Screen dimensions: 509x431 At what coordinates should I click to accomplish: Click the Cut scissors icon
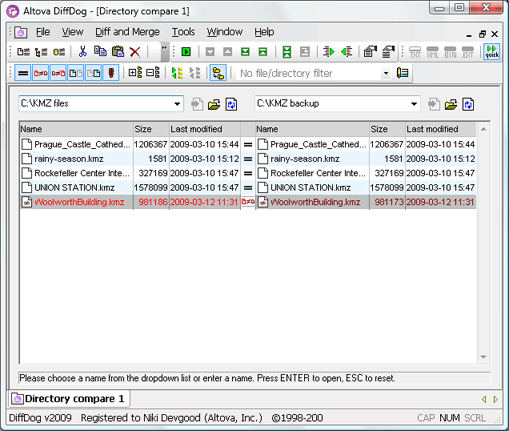pos(83,52)
